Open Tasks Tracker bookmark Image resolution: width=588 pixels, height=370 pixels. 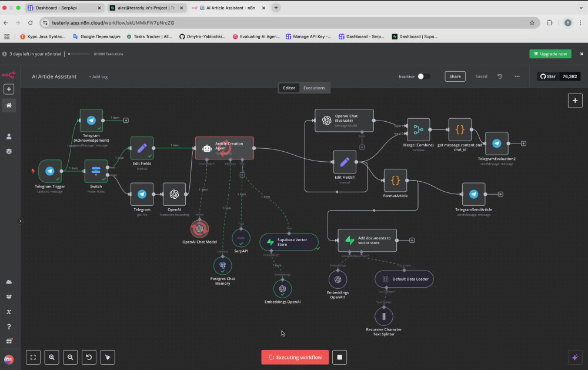coord(149,36)
